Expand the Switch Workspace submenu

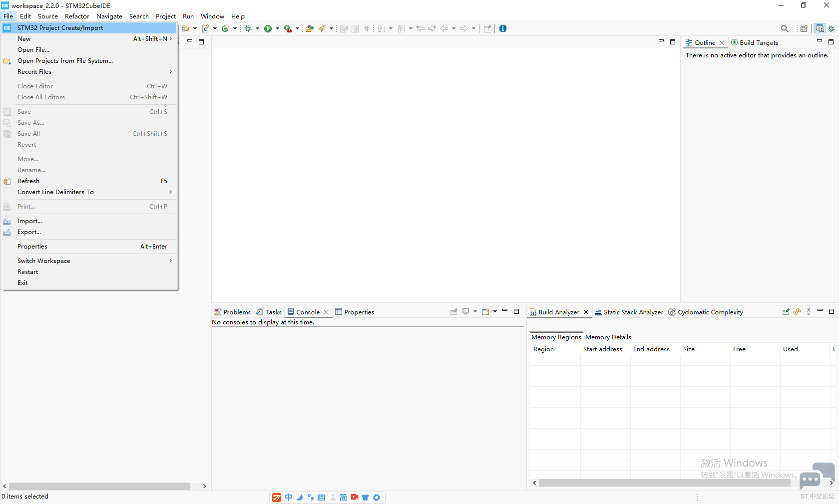pyautogui.click(x=89, y=260)
